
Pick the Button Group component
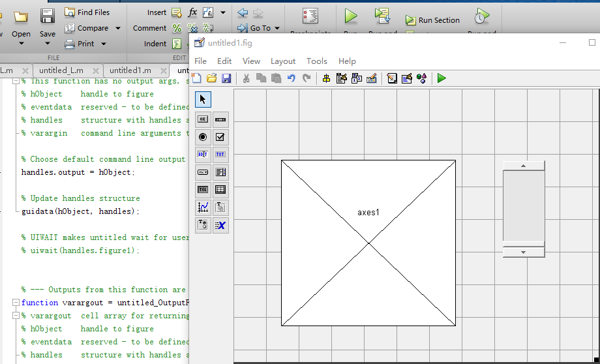[x=203, y=225]
